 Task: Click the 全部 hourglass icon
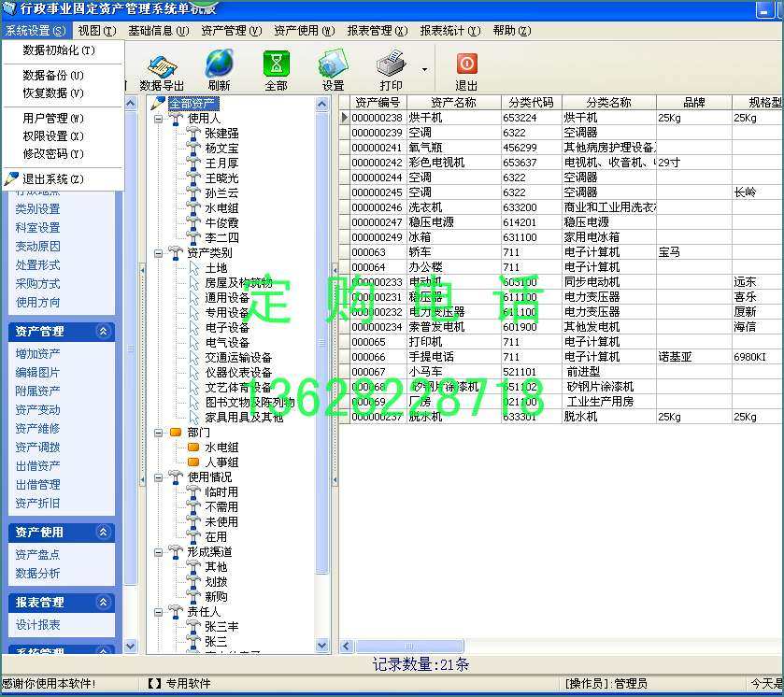tap(276, 64)
